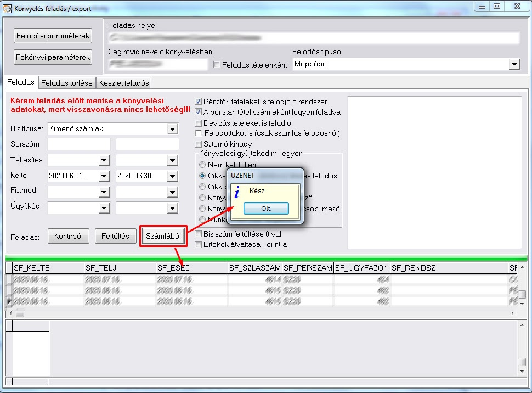The image size is (532, 393).
Task: Toggle the Sztornó kihagy checkbox
Action: (199, 144)
